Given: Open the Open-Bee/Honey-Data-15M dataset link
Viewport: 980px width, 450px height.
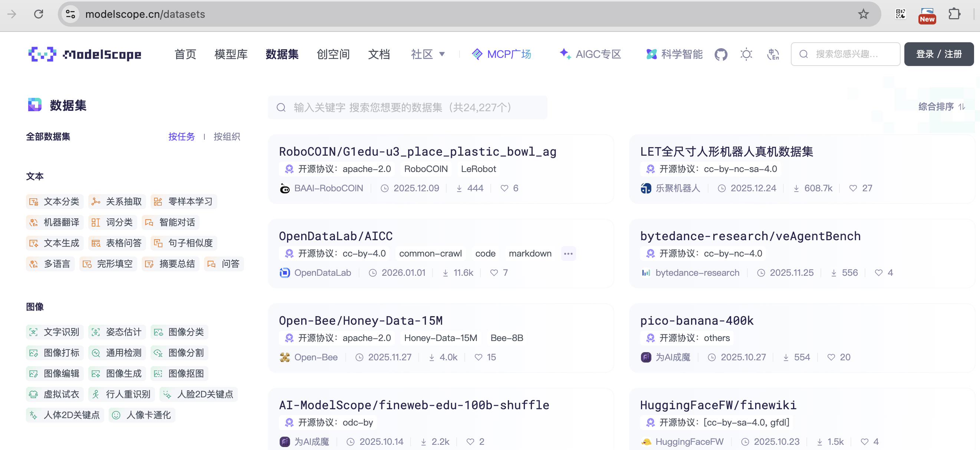Looking at the screenshot, I should (x=361, y=320).
